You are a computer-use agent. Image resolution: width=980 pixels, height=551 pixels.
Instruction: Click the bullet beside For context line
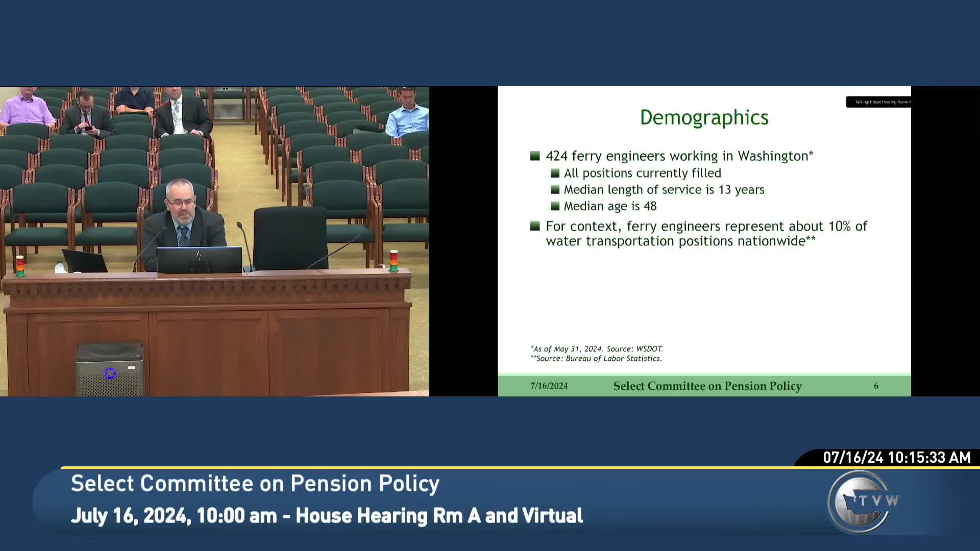[x=535, y=226]
